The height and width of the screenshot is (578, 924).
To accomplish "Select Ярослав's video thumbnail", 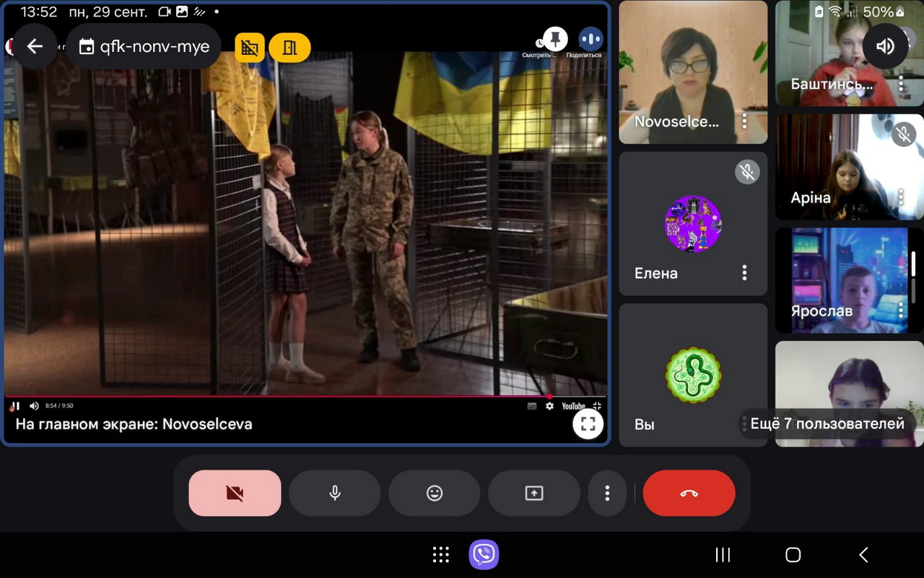I will coord(842,280).
